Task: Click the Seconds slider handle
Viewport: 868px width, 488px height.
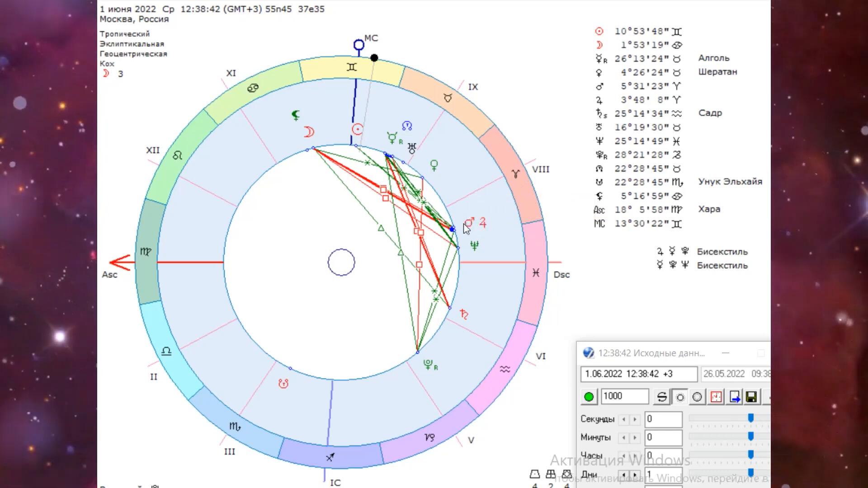Action: [x=750, y=418]
